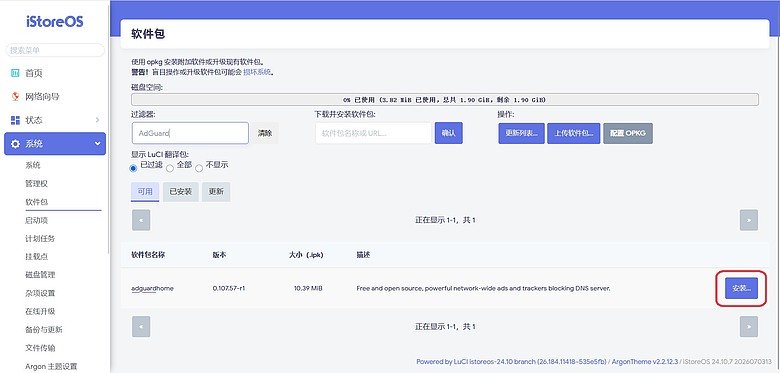Open the 网络向导 wizard icon
780x373 pixels.
click(x=15, y=96)
